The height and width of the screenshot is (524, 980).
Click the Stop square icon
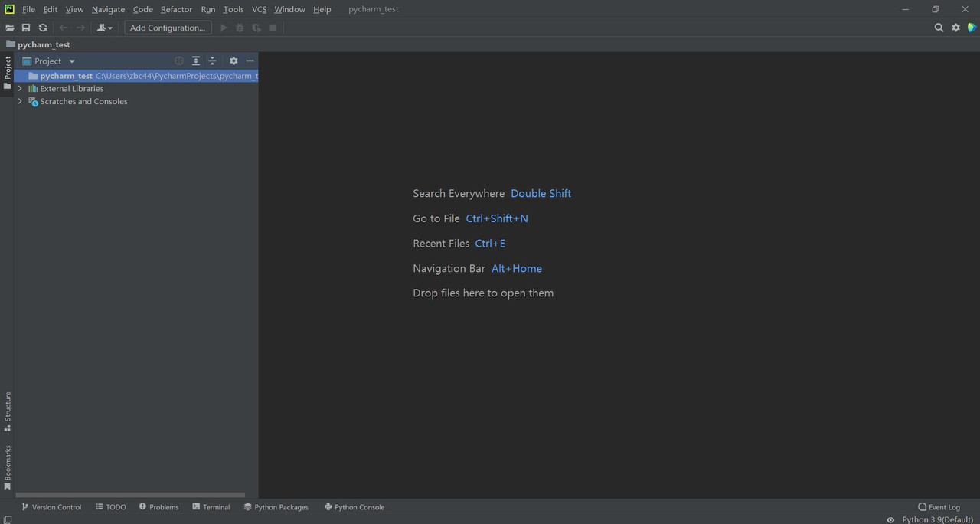coord(273,28)
